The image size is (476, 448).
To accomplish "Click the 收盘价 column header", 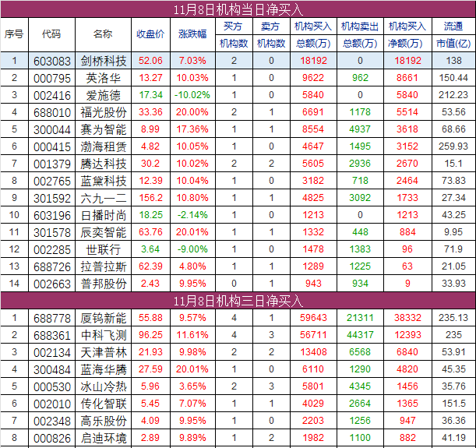I will [x=151, y=34].
